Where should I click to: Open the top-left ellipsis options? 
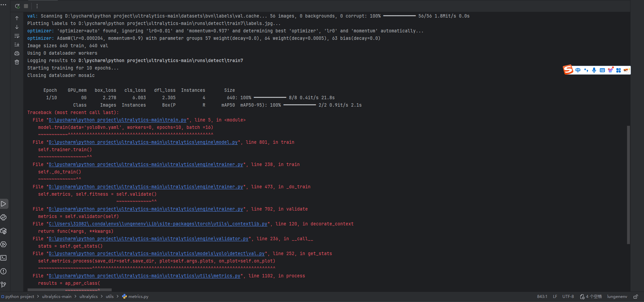[3, 5]
